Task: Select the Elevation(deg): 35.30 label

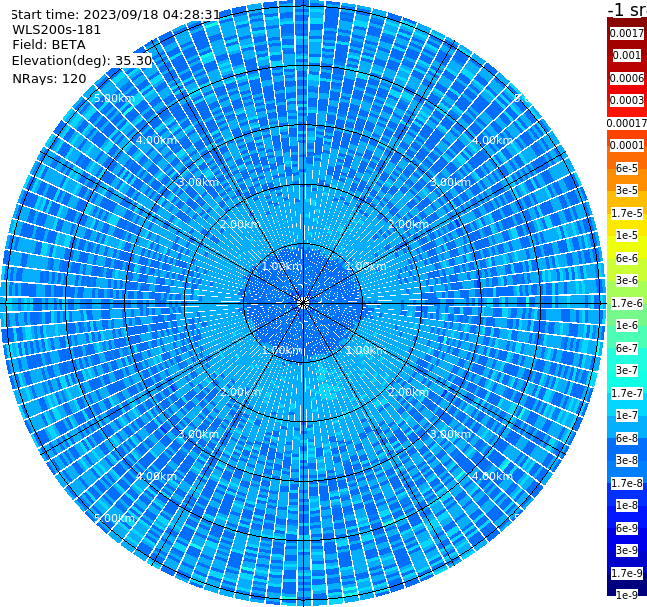Action: (x=82, y=61)
